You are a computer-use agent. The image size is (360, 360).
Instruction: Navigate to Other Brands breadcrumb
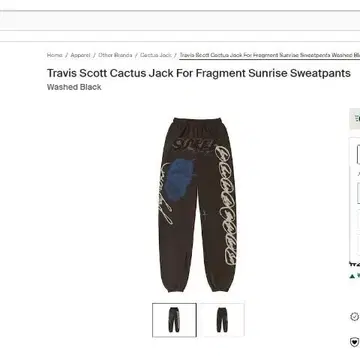(115, 55)
